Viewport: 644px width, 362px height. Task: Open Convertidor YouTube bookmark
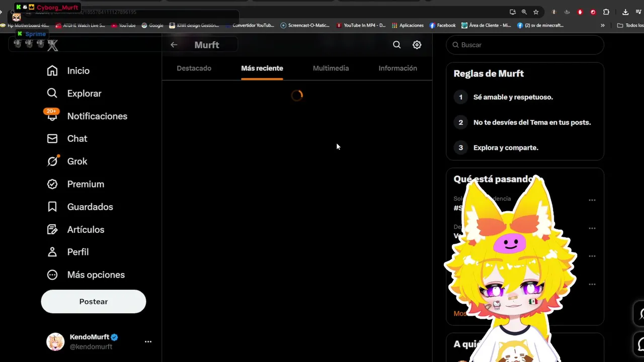coord(250,25)
